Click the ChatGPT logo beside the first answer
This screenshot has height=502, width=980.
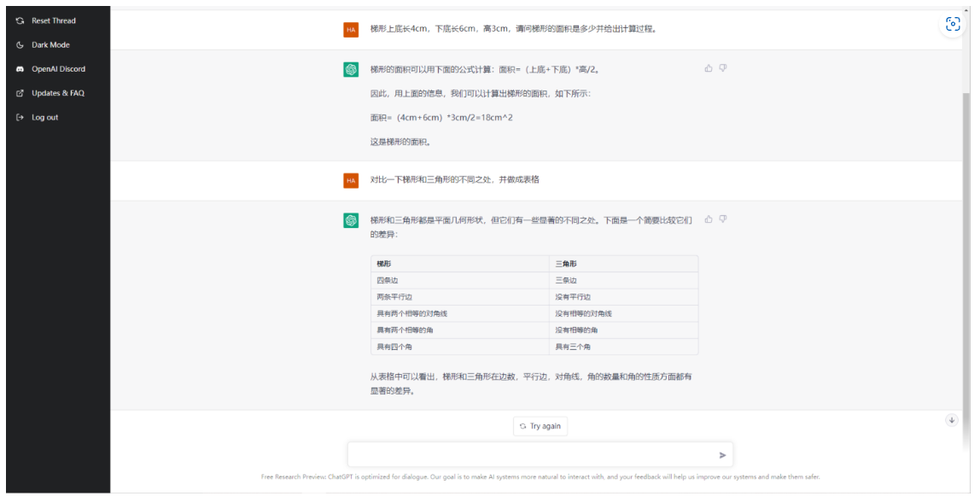click(351, 69)
